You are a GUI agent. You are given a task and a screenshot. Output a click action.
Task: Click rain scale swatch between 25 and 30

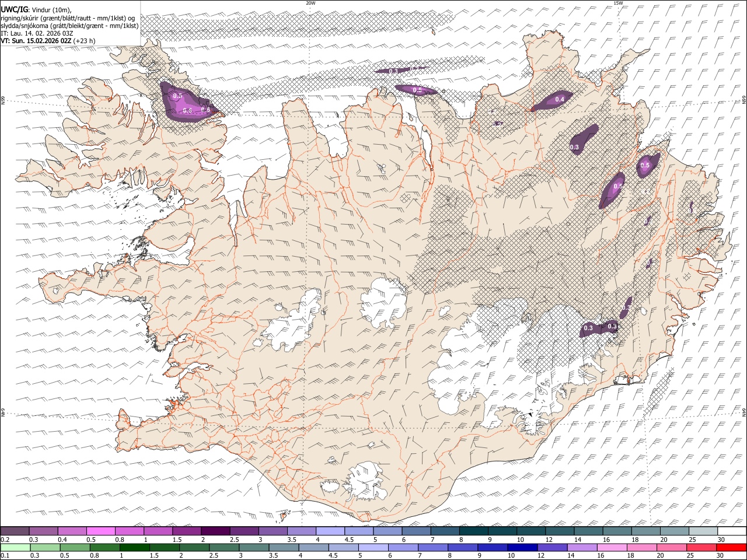click(701, 547)
